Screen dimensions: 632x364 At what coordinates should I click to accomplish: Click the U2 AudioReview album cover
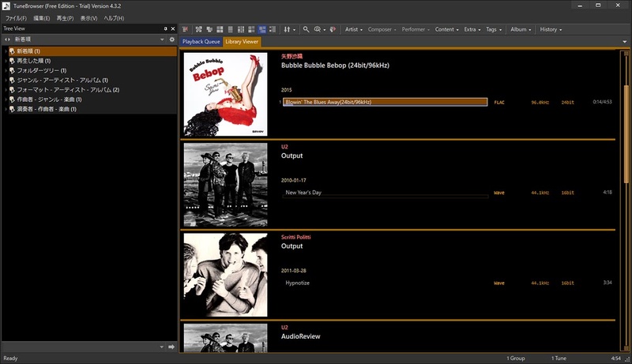click(225, 338)
